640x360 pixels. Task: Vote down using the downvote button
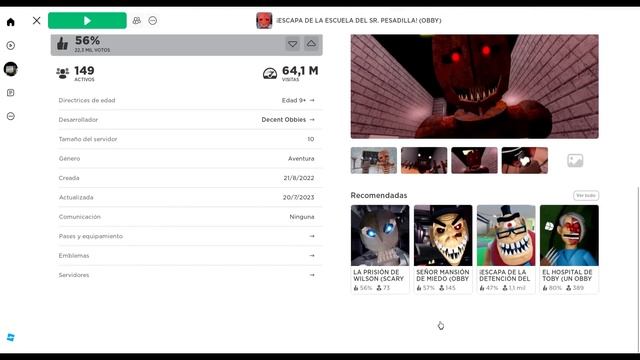click(x=293, y=44)
